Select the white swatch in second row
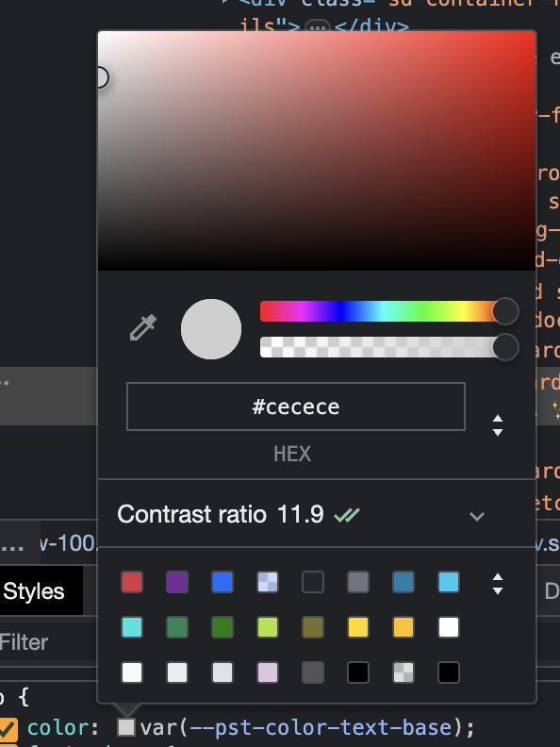560x747 pixels. (449, 627)
